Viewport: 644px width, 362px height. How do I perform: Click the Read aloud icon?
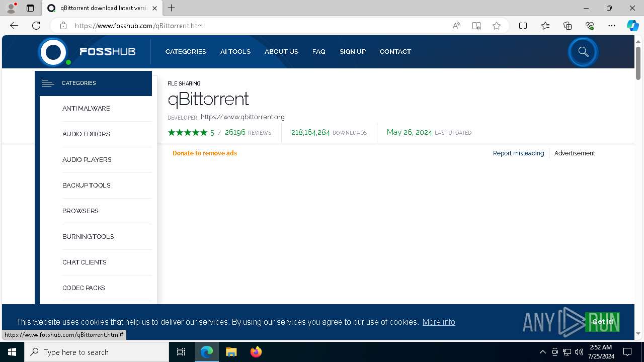tap(456, 26)
